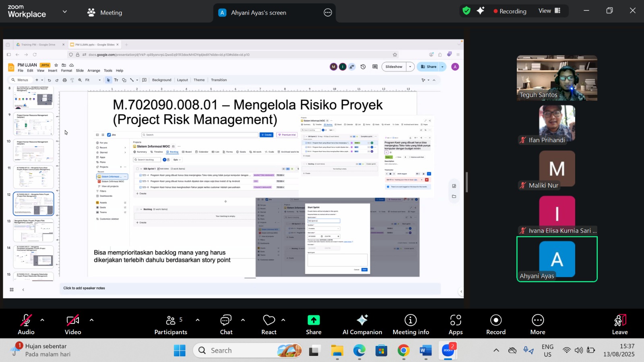
Task: Open the comments icon in Slides header
Action: pos(375,67)
